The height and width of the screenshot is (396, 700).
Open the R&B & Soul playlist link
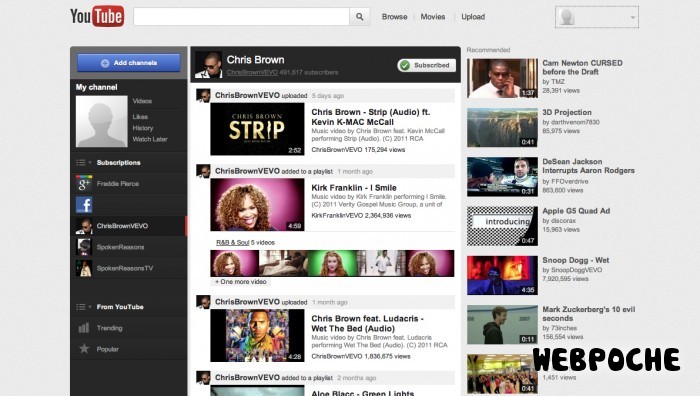coord(232,242)
